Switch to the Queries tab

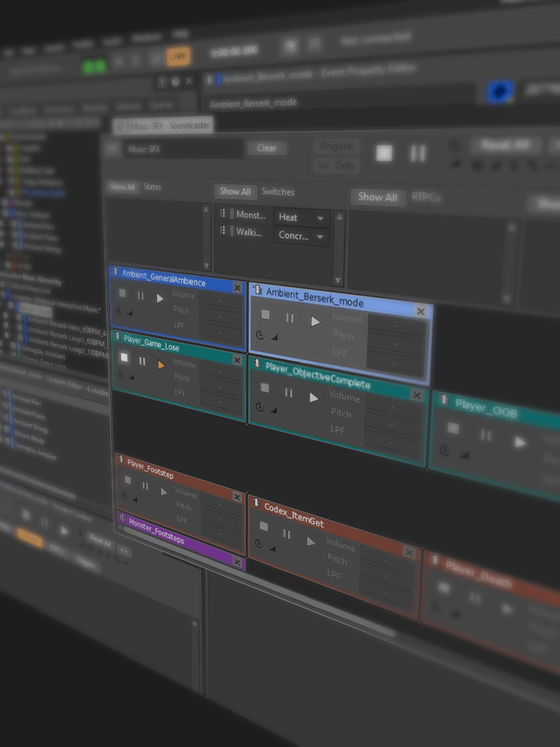[162, 104]
